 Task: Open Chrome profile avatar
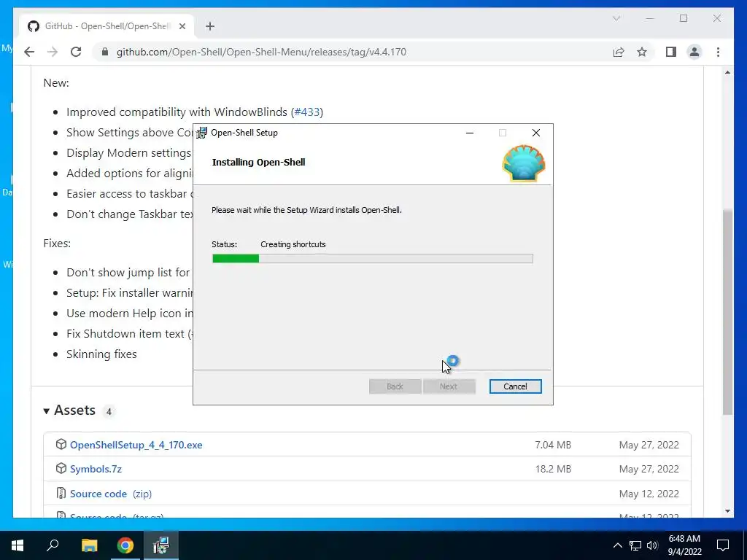pos(694,52)
